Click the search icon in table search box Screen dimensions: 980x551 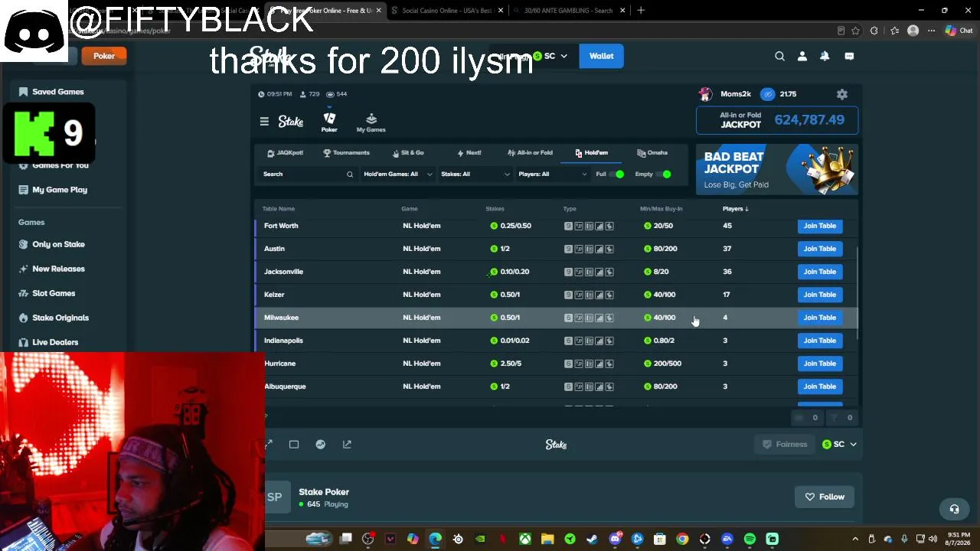click(350, 174)
